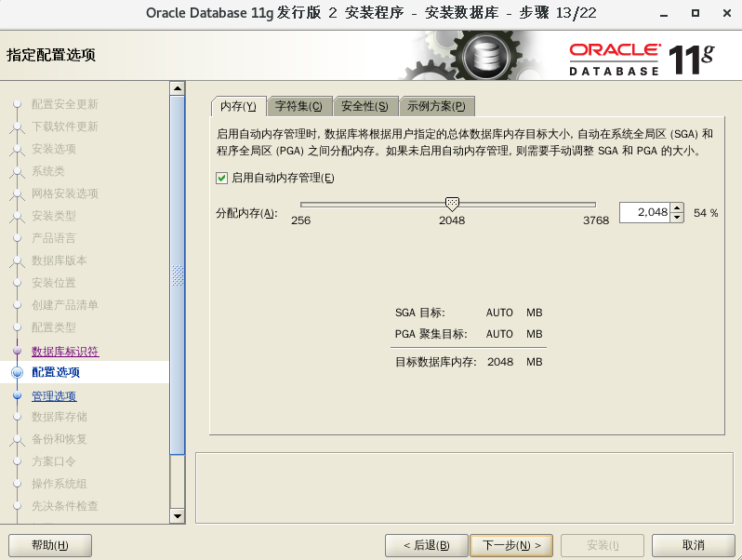
Task: Click the empty message area below tabs
Action: coord(464,488)
